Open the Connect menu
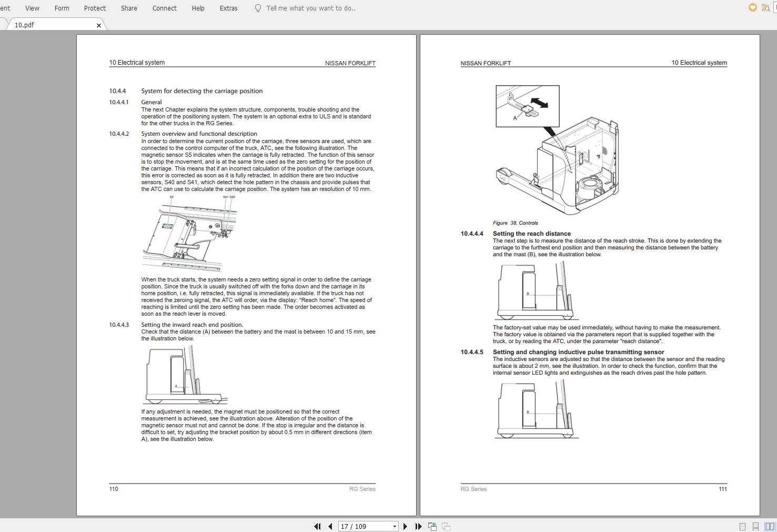This screenshot has width=777, height=532. click(x=164, y=8)
